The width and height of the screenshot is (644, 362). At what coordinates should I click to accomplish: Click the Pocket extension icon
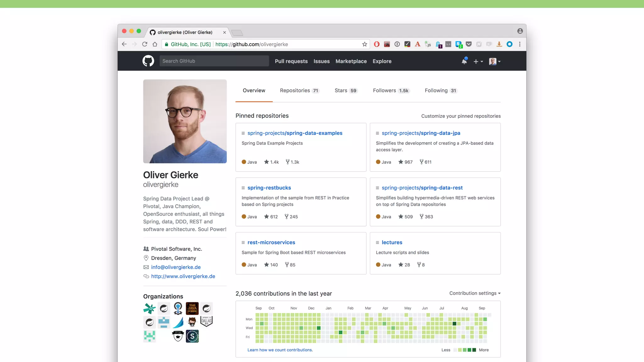point(469,44)
